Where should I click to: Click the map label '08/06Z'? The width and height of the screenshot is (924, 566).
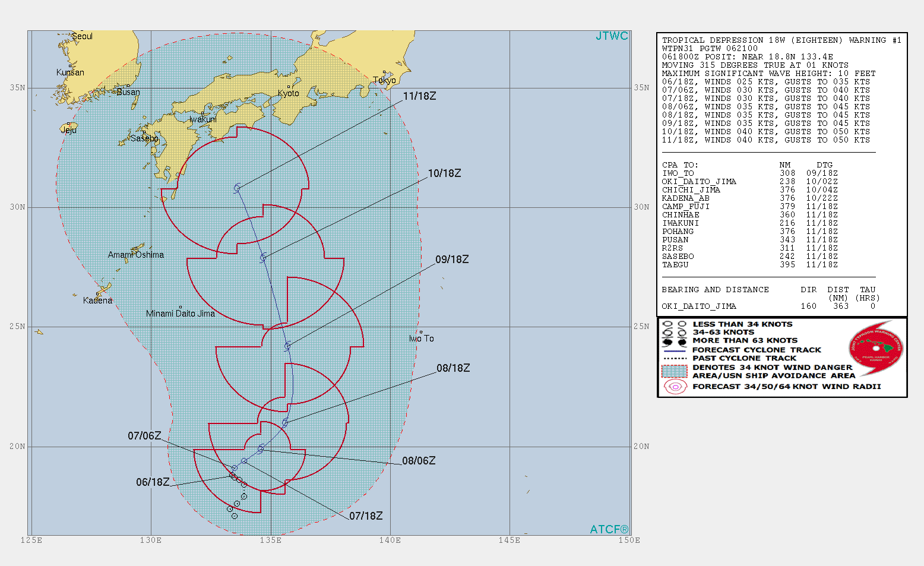(x=419, y=461)
